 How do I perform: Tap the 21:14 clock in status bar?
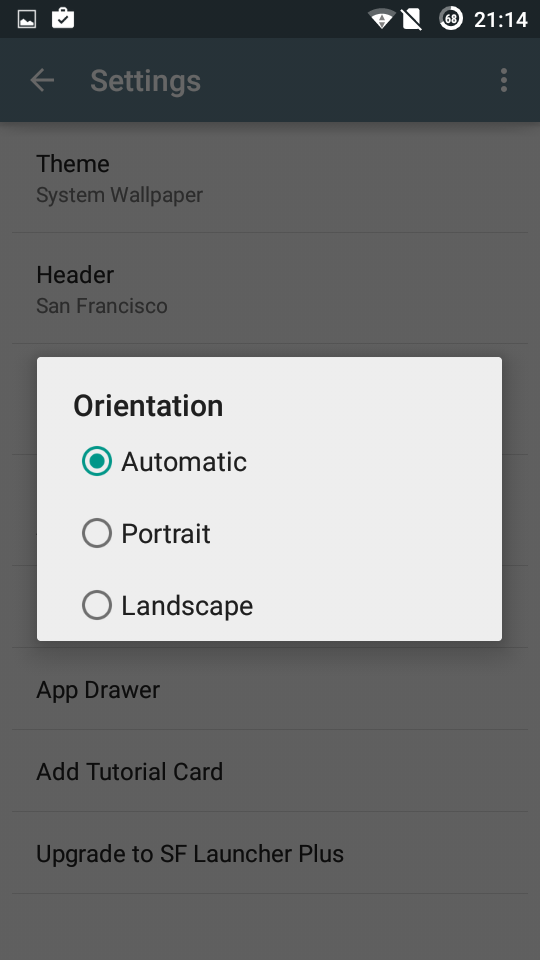(x=500, y=20)
